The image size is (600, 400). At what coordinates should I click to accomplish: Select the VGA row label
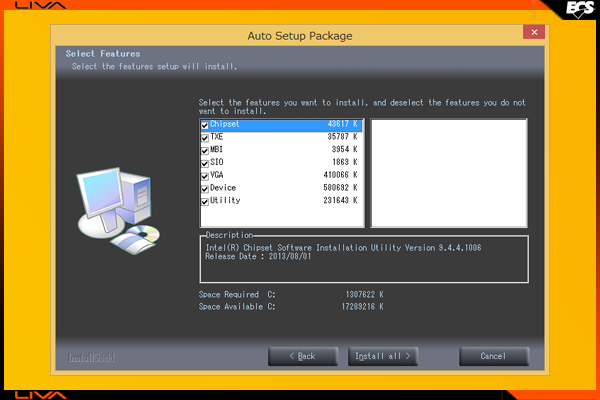pos(217,175)
